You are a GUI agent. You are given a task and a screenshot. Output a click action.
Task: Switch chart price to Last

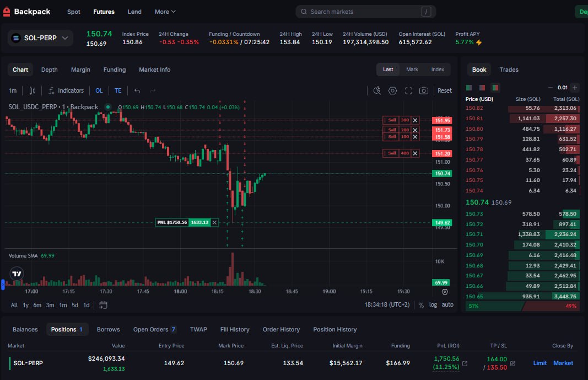388,69
